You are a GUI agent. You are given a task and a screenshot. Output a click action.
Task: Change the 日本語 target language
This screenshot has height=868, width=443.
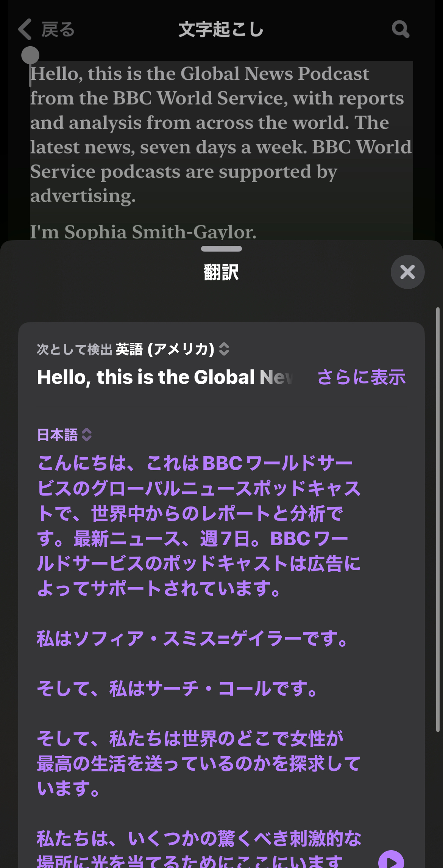pos(58,435)
